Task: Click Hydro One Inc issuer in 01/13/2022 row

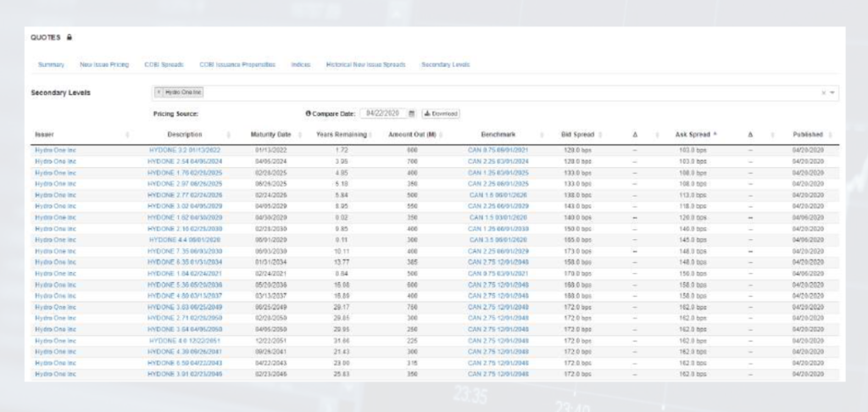Action: point(55,150)
